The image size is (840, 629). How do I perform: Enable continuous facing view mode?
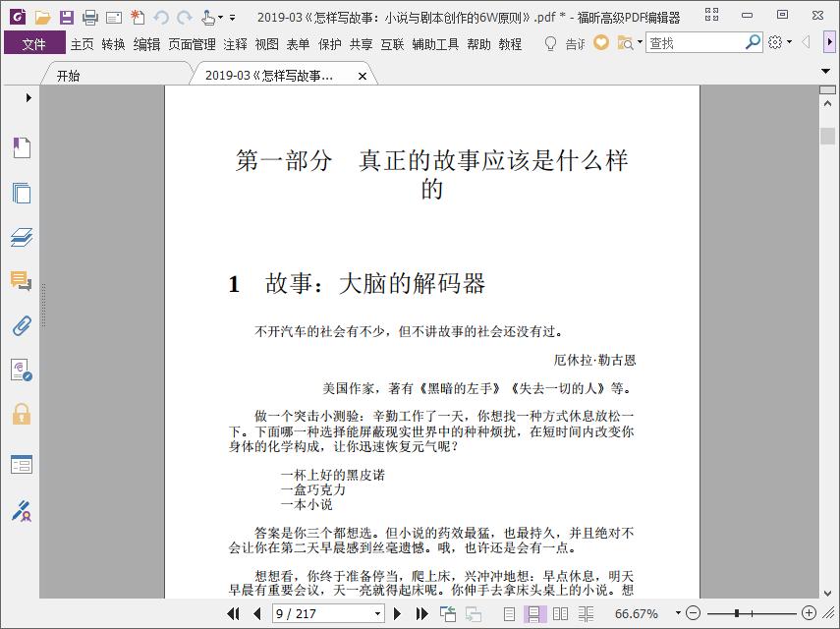pos(587,614)
